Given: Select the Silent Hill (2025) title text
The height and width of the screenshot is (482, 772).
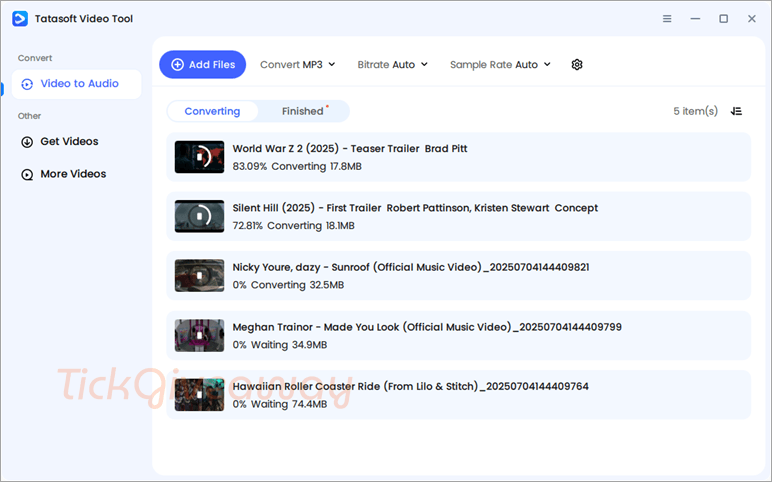Looking at the screenshot, I should tap(415, 208).
